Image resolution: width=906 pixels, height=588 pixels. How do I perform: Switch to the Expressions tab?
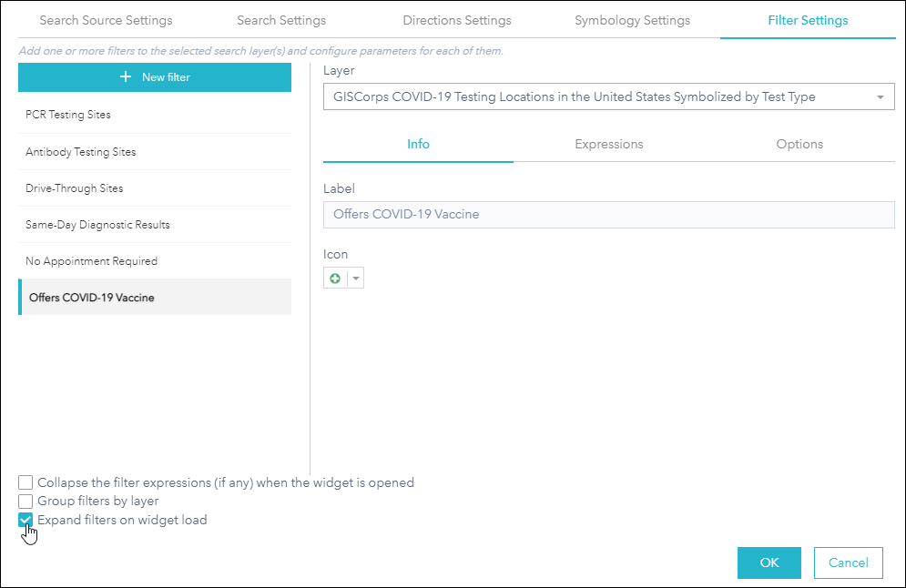click(x=609, y=144)
